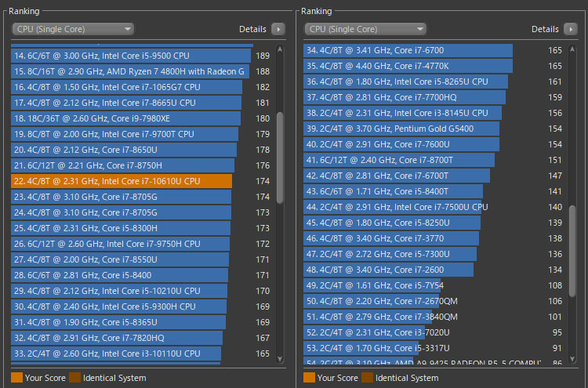
Task: Select row 14 Intel Core i5-9500 CPU
Action: [140, 56]
